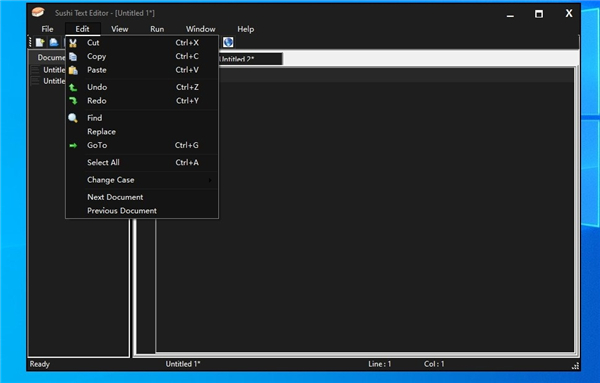Click the status bar resize grip
Viewport: 600px width, 383px height.
[575, 366]
